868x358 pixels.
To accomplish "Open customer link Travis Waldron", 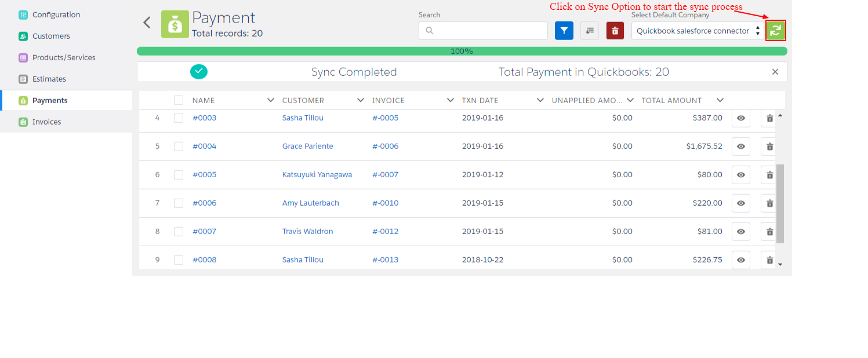I will [x=308, y=231].
